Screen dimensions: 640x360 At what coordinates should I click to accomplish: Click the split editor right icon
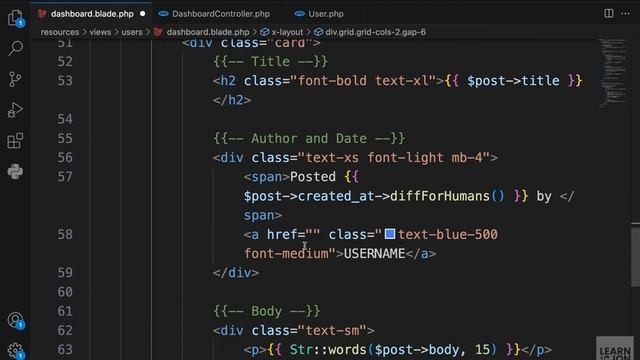pos(609,13)
